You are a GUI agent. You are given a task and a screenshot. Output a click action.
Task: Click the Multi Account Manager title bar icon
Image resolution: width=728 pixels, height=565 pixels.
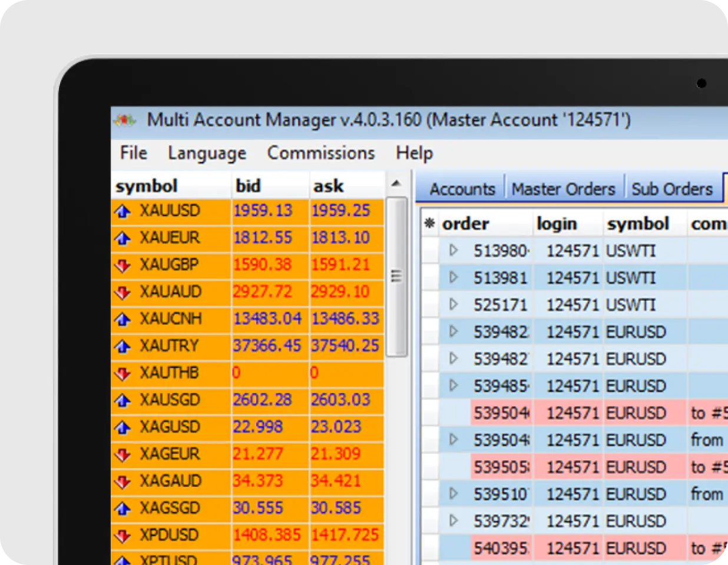click(125, 121)
